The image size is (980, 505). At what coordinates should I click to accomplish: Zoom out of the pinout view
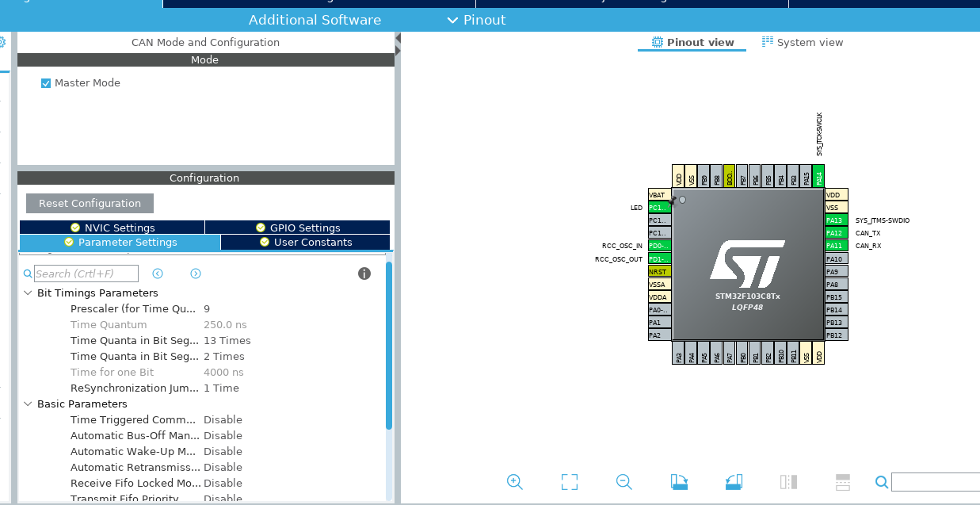click(623, 481)
